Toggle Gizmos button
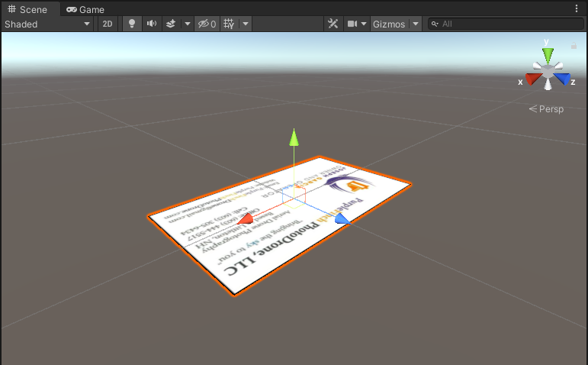The image size is (588, 365). [389, 24]
